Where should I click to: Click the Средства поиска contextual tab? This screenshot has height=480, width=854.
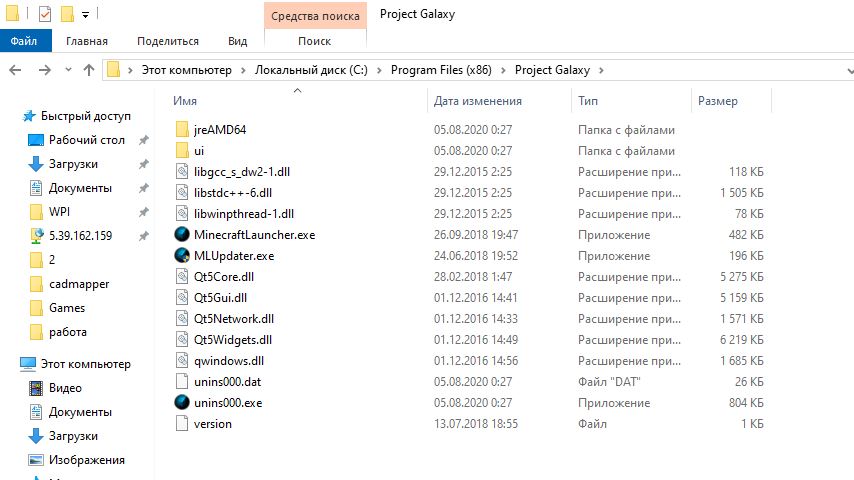click(x=315, y=16)
